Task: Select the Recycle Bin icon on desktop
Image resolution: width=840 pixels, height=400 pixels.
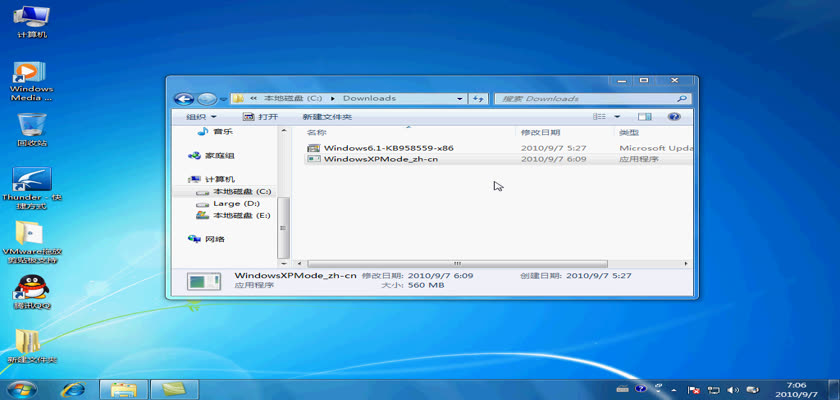Action: [x=31, y=129]
